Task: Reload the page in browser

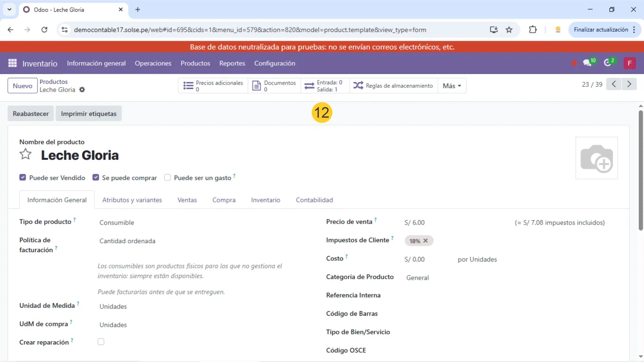Action: [x=44, y=30]
